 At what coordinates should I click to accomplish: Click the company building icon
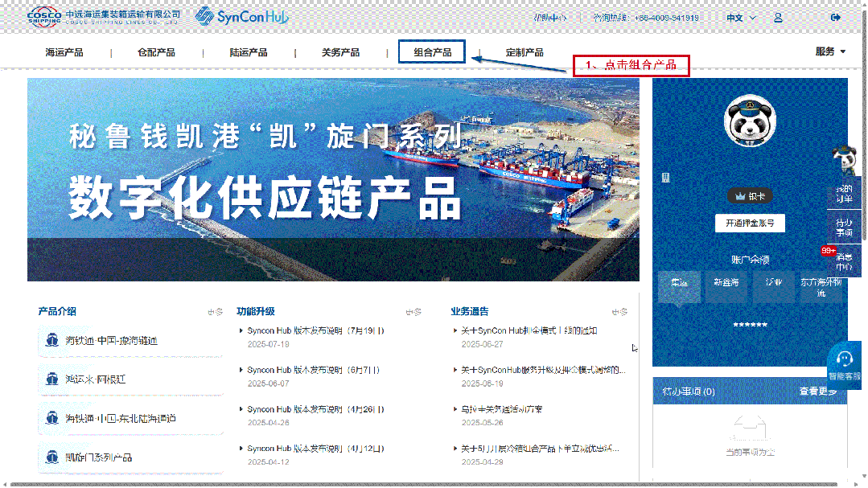click(x=665, y=178)
